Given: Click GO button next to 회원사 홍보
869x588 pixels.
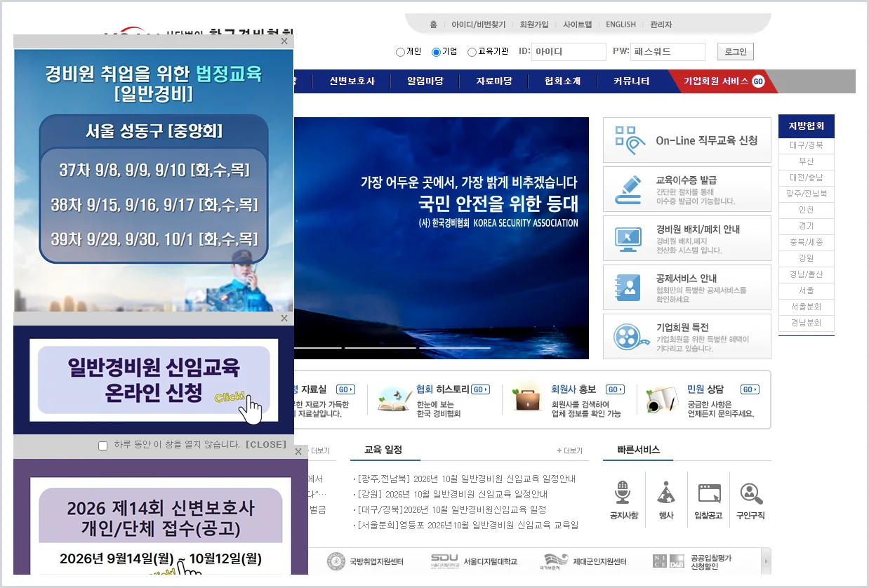Looking at the screenshot, I should click(x=615, y=389).
